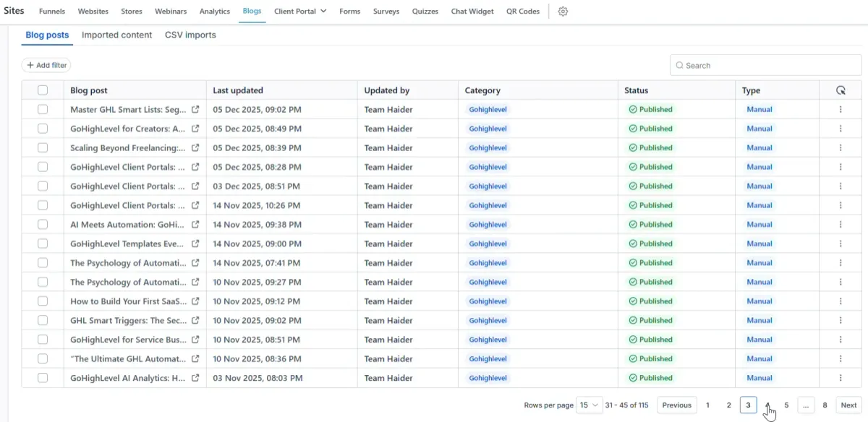Jump to page 8
Screen dimensions: 868x422
(825, 405)
